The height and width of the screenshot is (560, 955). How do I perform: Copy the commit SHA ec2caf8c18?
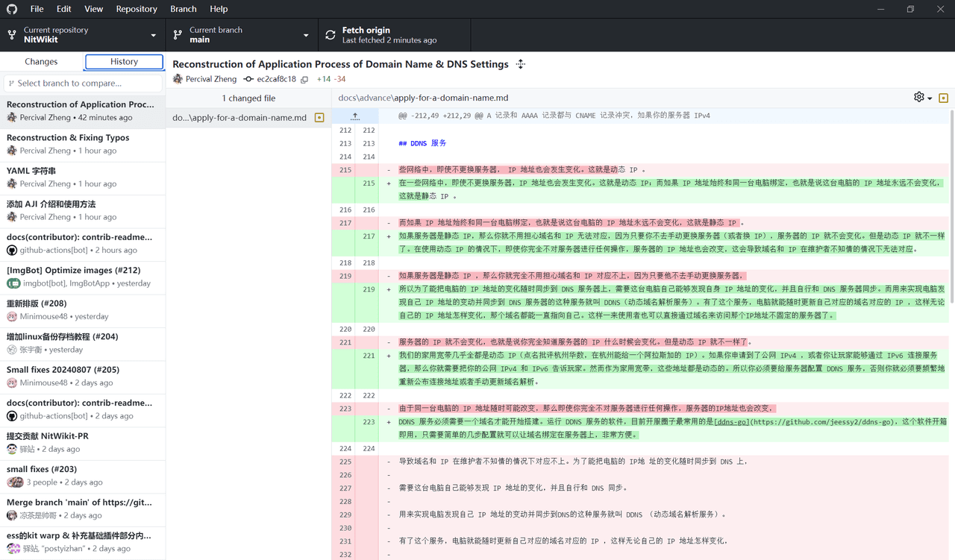(x=304, y=79)
